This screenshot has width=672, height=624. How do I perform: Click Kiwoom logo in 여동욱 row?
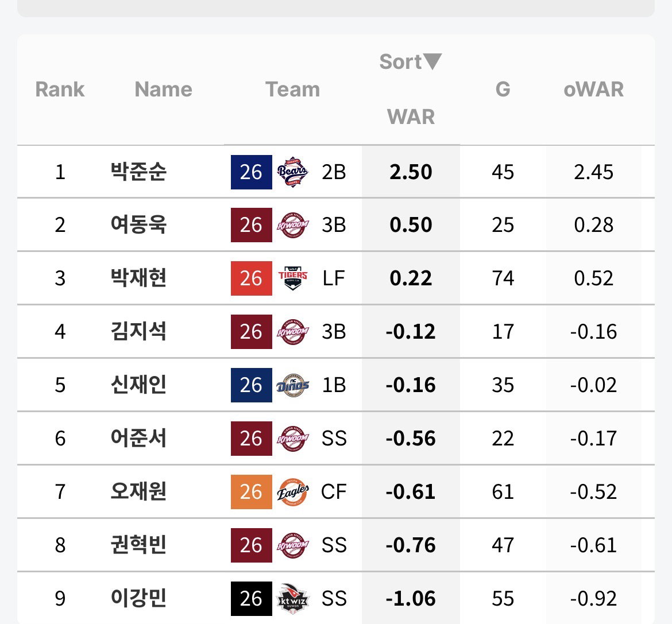(292, 225)
